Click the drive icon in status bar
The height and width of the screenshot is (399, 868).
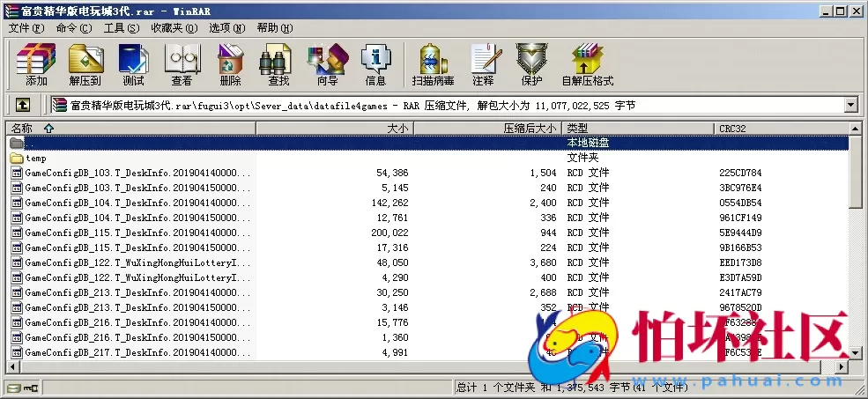coord(13,388)
